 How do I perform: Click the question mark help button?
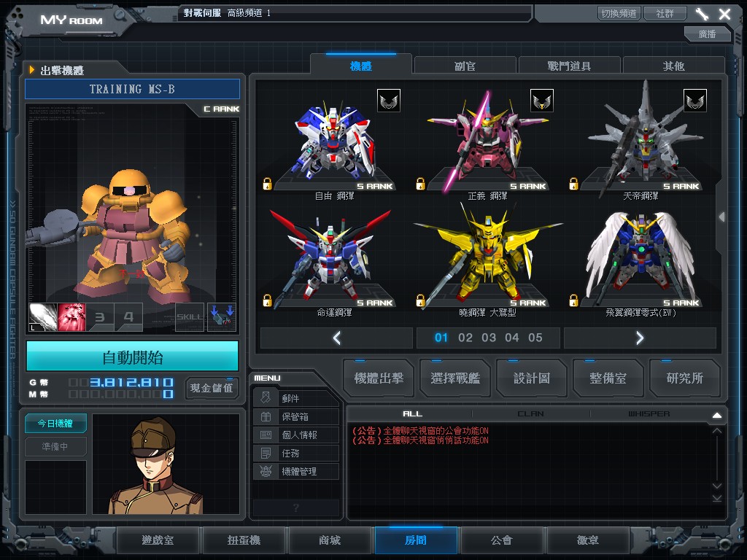(x=296, y=507)
